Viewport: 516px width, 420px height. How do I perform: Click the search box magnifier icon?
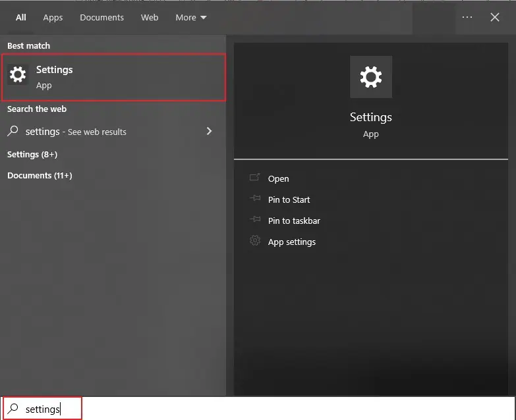(13, 409)
